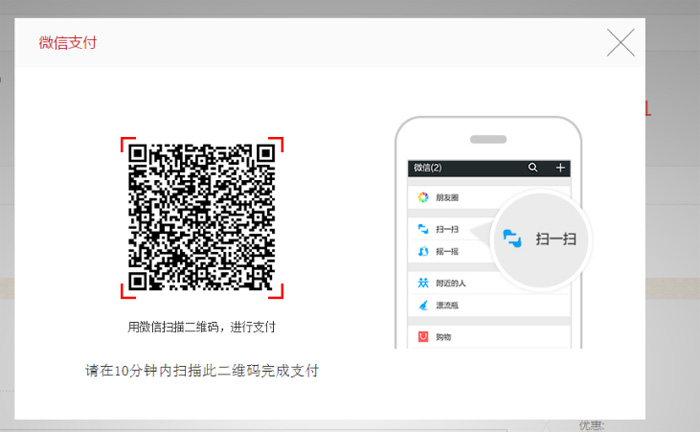
Task: Click the 微信支付 dialog title
Action: click(68, 43)
